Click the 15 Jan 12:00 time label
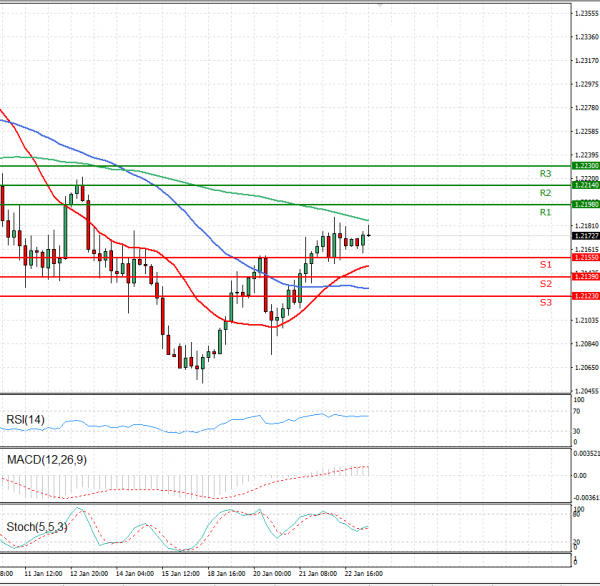This screenshot has width=600, height=586. pyautogui.click(x=181, y=573)
